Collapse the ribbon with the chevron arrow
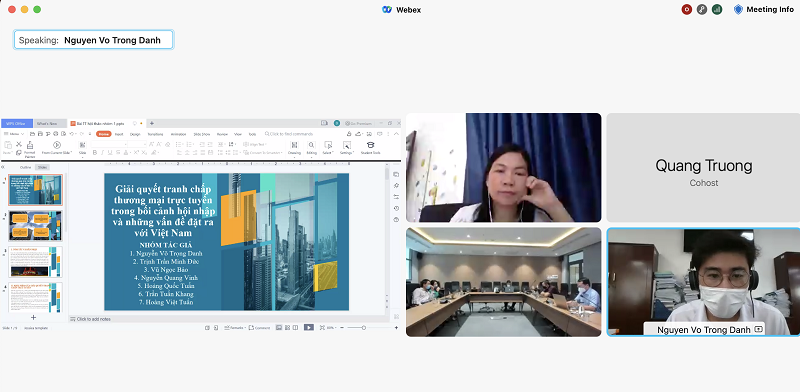This screenshot has height=392, width=800. click(396, 134)
